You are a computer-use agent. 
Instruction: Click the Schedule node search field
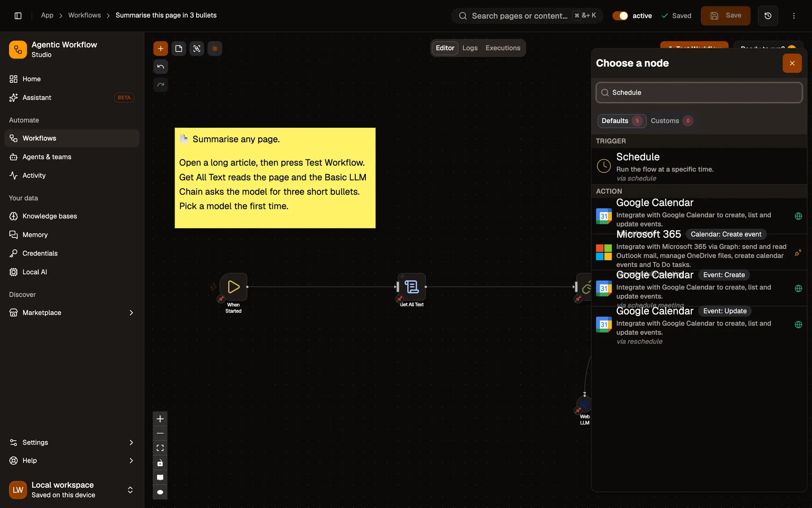click(699, 93)
